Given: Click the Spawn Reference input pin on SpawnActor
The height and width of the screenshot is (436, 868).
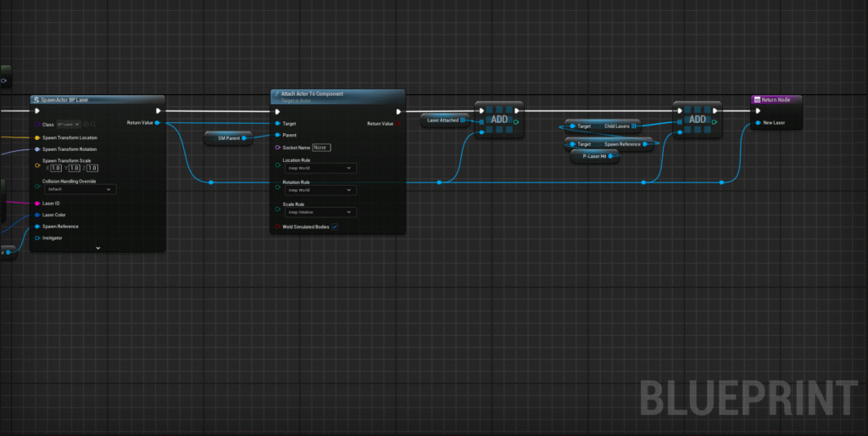Looking at the screenshot, I should pos(37,226).
